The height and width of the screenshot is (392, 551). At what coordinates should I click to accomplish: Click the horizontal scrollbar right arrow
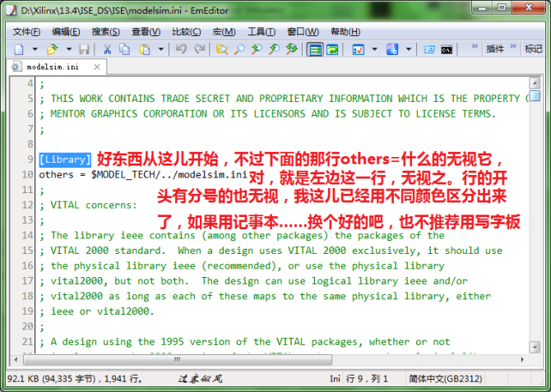[x=522, y=360]
